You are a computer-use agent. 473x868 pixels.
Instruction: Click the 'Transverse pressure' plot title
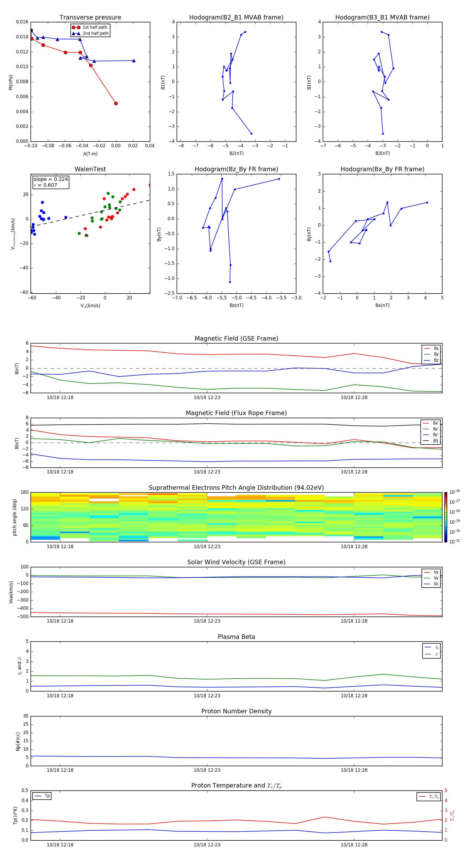(x=90, y=18)
